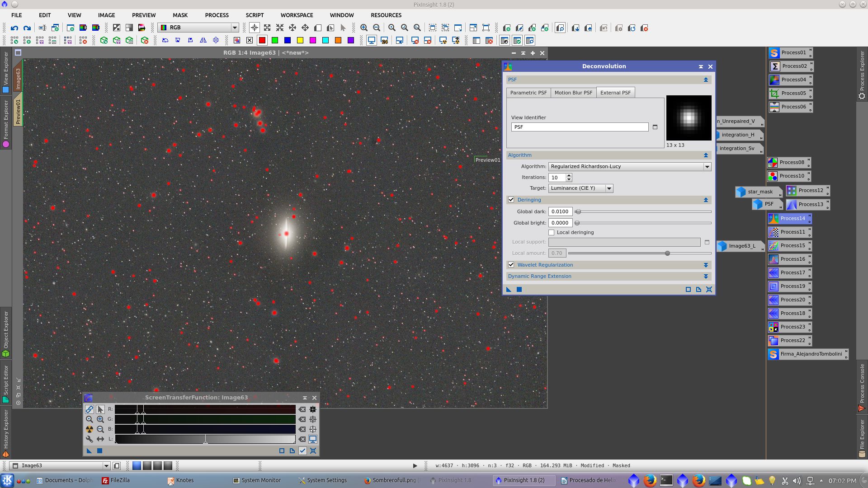The image size is (868, 488).
Task: Switch to the Motion Blur PSF tab
Action: click(573, 93)
